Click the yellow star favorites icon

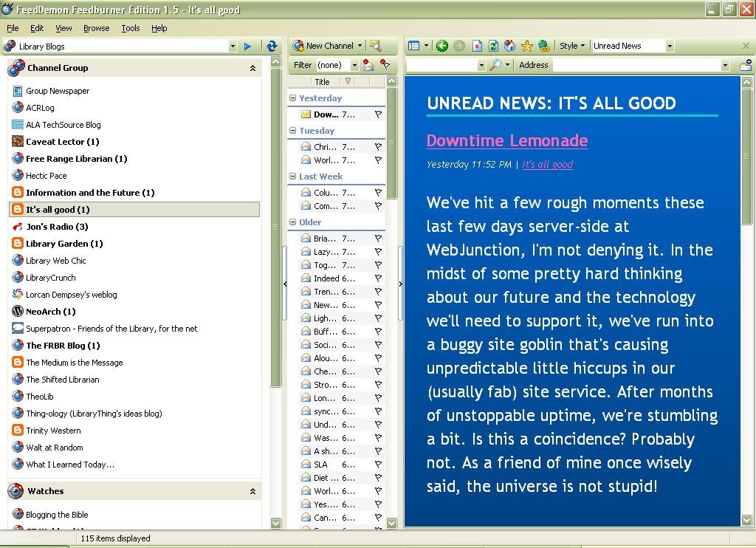[x=527, y=46]
